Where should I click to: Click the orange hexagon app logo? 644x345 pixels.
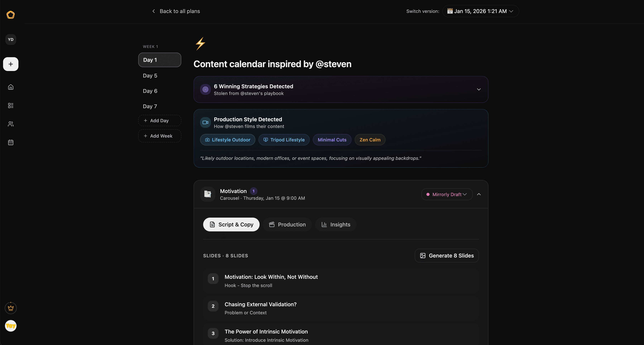tap(11, 15)
